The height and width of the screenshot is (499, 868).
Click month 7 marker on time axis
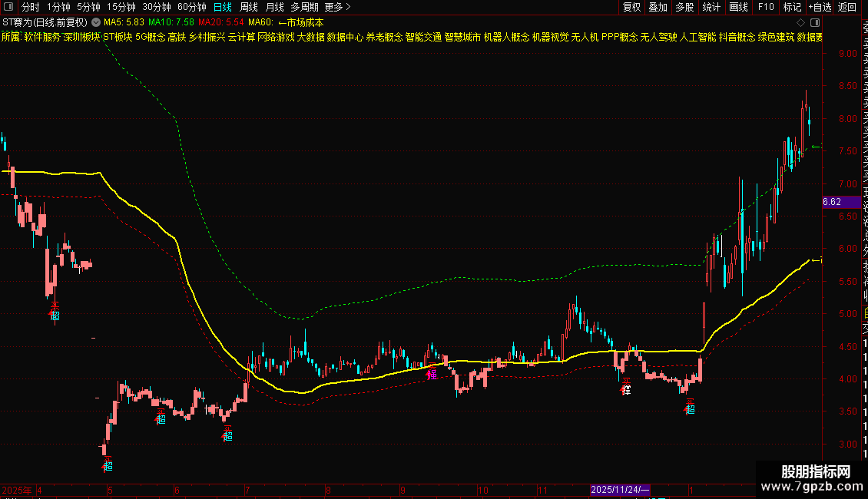[x=247, y=490]
